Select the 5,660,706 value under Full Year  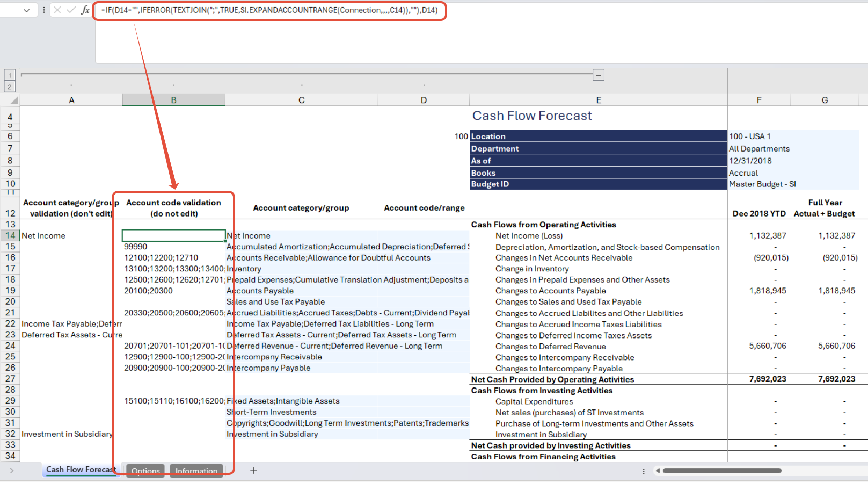[836, 346]
